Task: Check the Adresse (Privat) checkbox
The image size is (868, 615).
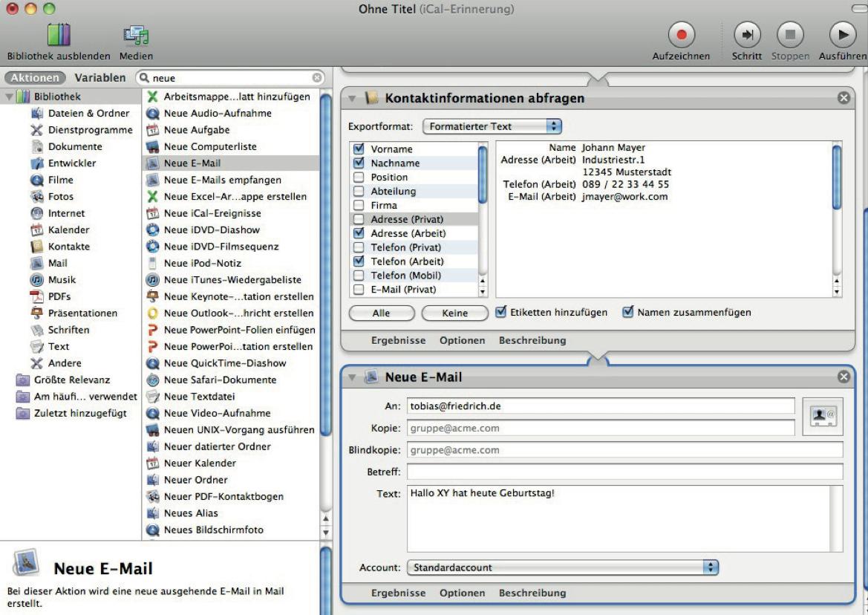Action: pos(359,219)
